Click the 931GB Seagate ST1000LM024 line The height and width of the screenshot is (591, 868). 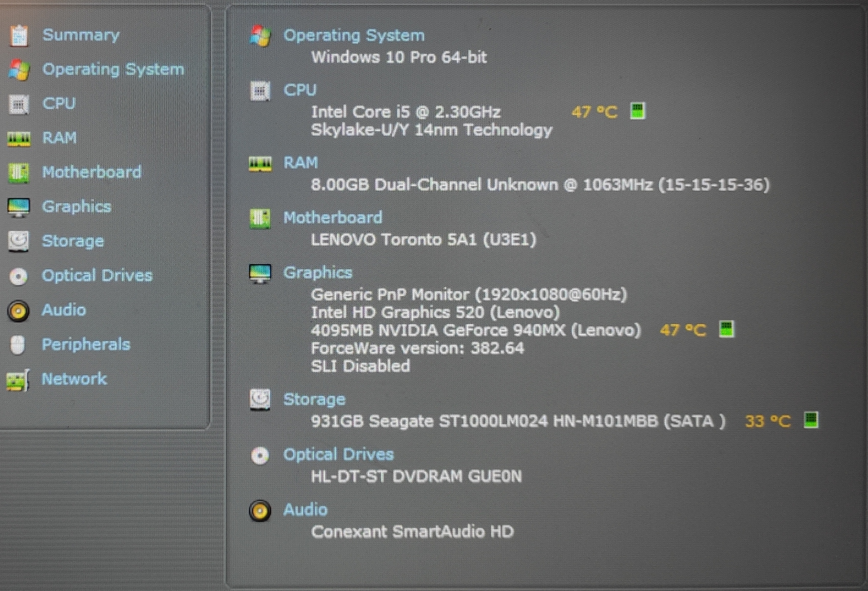pos(518,422)
